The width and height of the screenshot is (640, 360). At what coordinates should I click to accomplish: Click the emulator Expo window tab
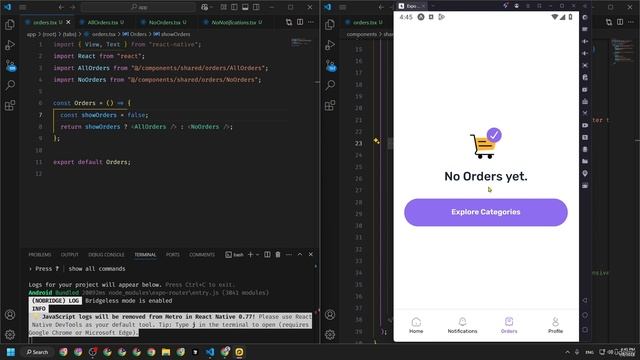tap(411, 6)
